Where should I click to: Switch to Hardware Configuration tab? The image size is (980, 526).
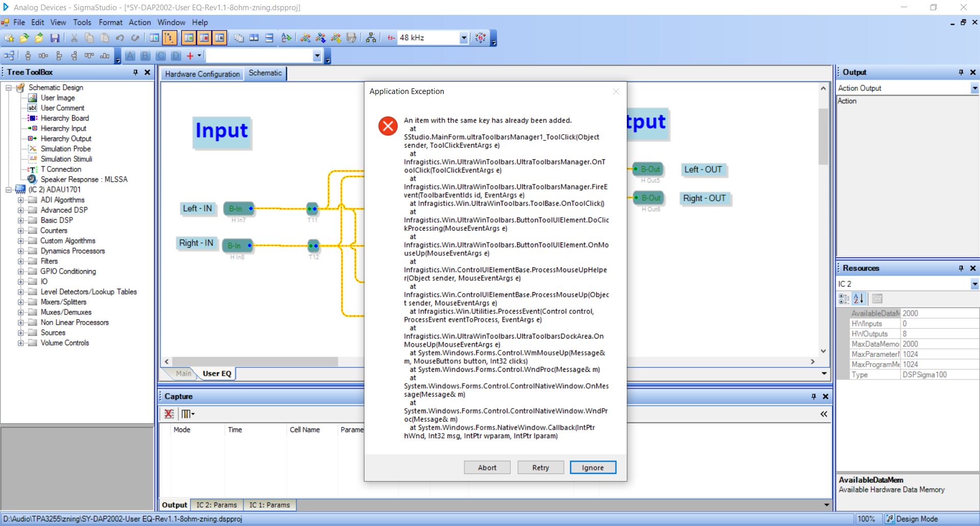202,74
